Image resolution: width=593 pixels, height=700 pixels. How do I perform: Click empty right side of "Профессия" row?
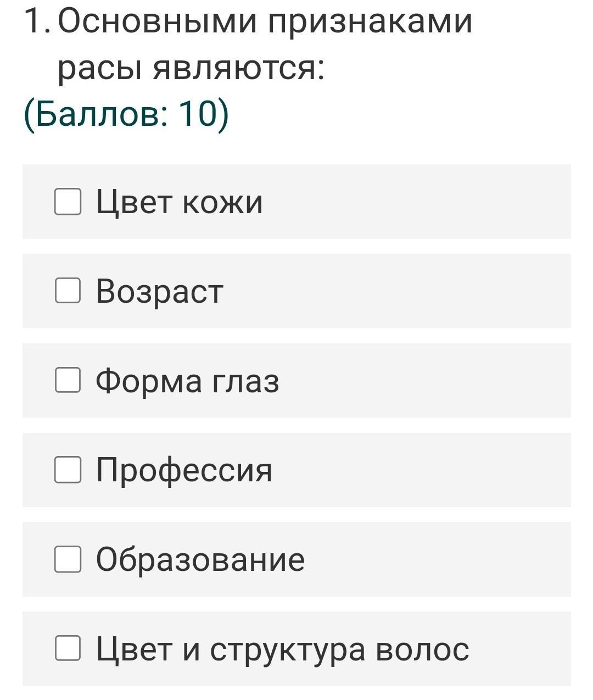pyautogui.click(x=439, y=470)
